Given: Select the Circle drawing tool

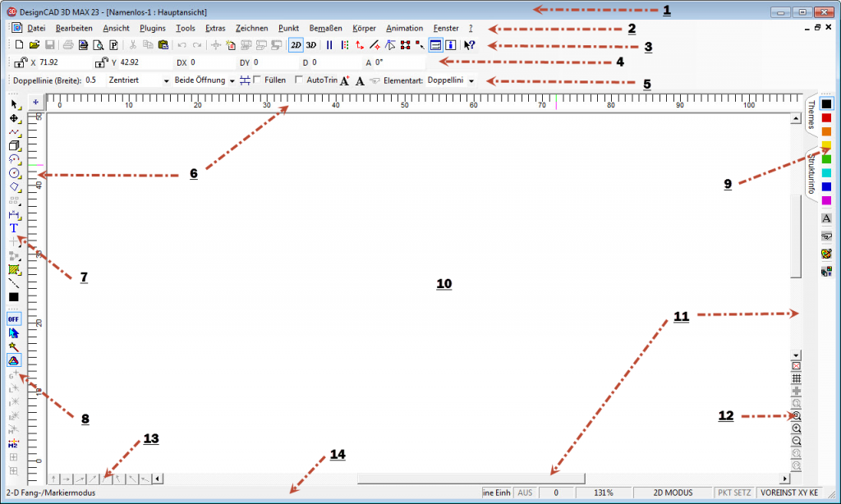Looking at the screenshot, I should coord(14,173).
